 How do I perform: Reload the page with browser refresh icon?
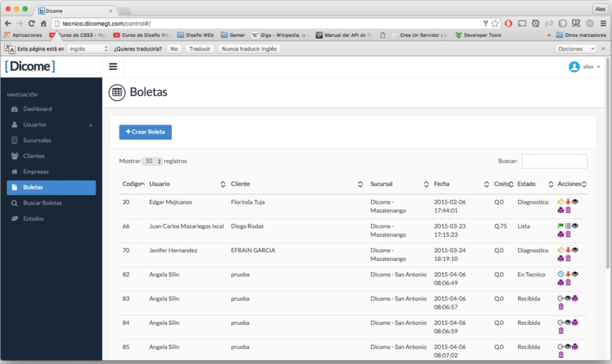click(x=32, y=24)
